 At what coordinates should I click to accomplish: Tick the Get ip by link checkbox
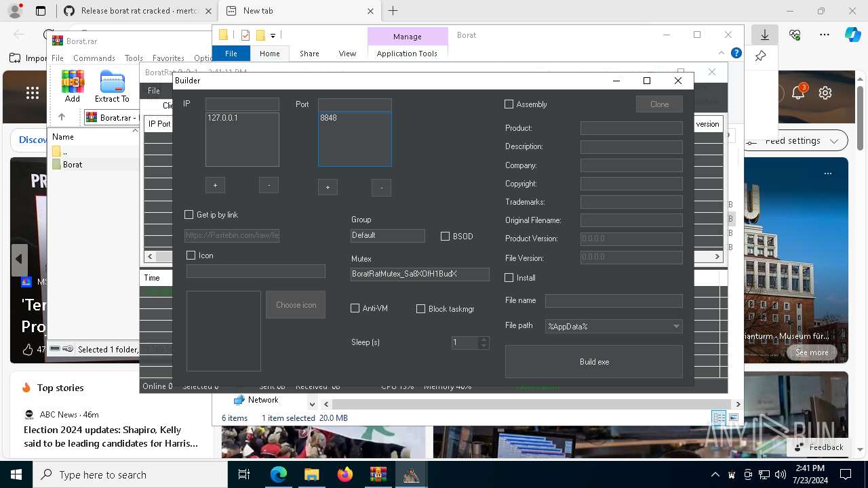click(189, 215)
